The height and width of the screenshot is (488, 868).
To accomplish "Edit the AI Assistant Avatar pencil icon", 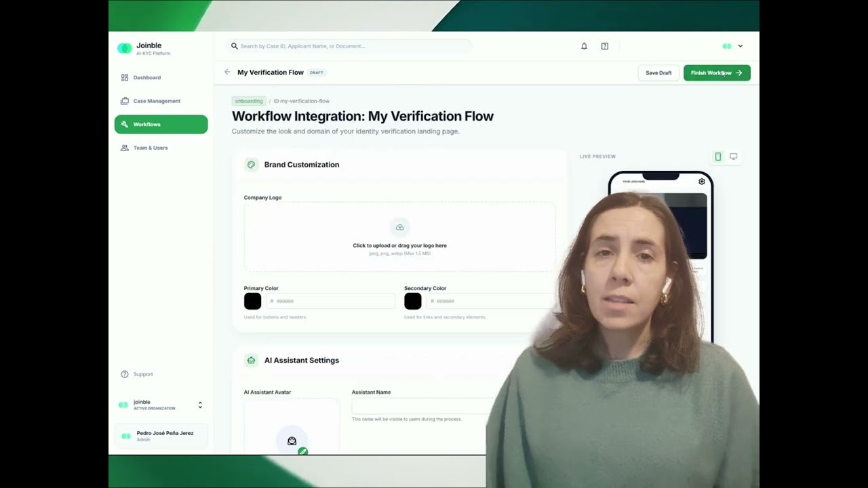I will pos(302,450).
